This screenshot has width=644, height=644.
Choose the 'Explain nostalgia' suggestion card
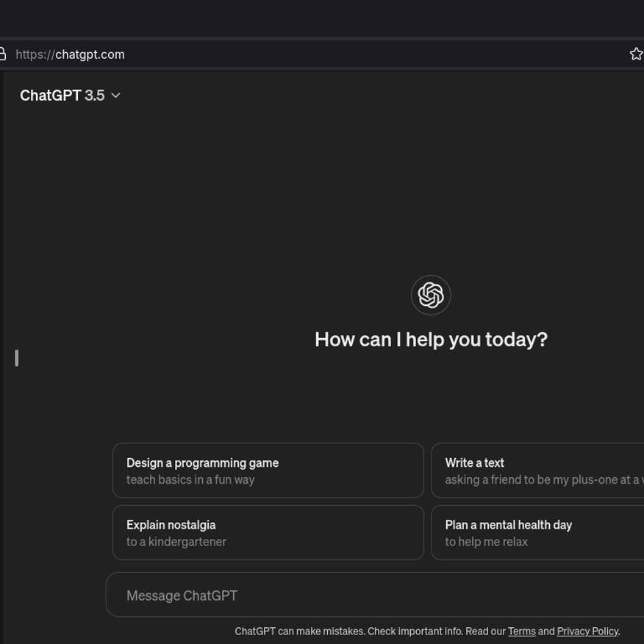click(x=268, y=532)
